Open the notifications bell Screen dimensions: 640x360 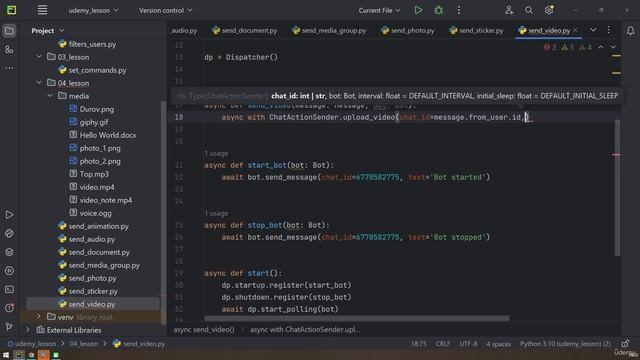pos(631,31)
